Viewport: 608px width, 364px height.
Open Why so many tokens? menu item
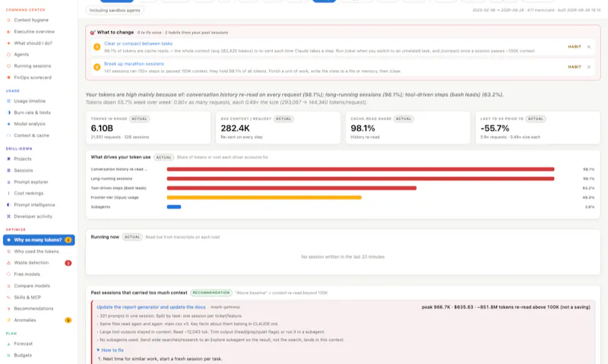tap(39, 240)
